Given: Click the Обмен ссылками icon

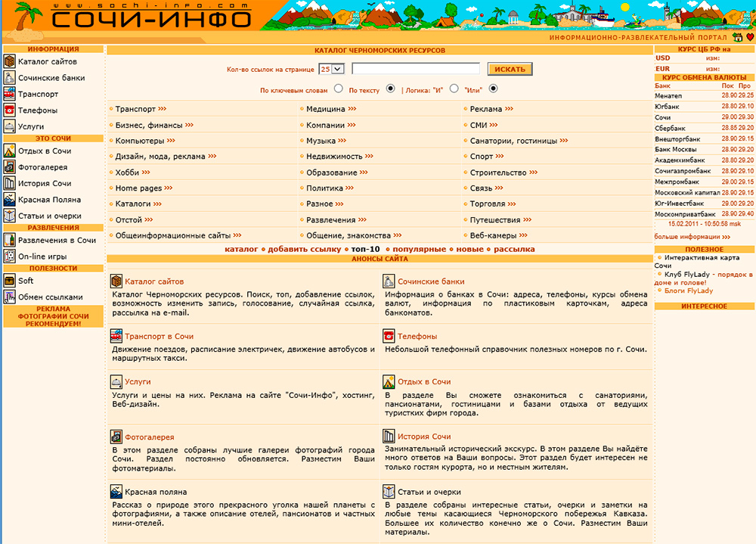Looking at the screenshot, I should pyautogui.click(x=10, y=297).
